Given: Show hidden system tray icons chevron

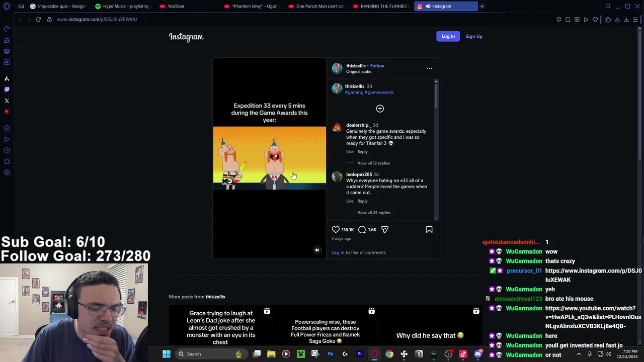Looking at the screenshot, I should [x=579, y=354].
